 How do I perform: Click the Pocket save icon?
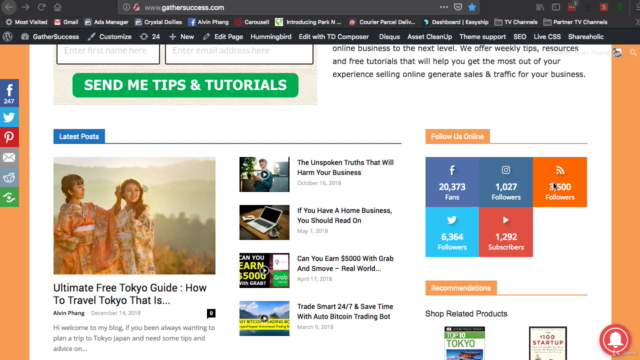[458, 7]
